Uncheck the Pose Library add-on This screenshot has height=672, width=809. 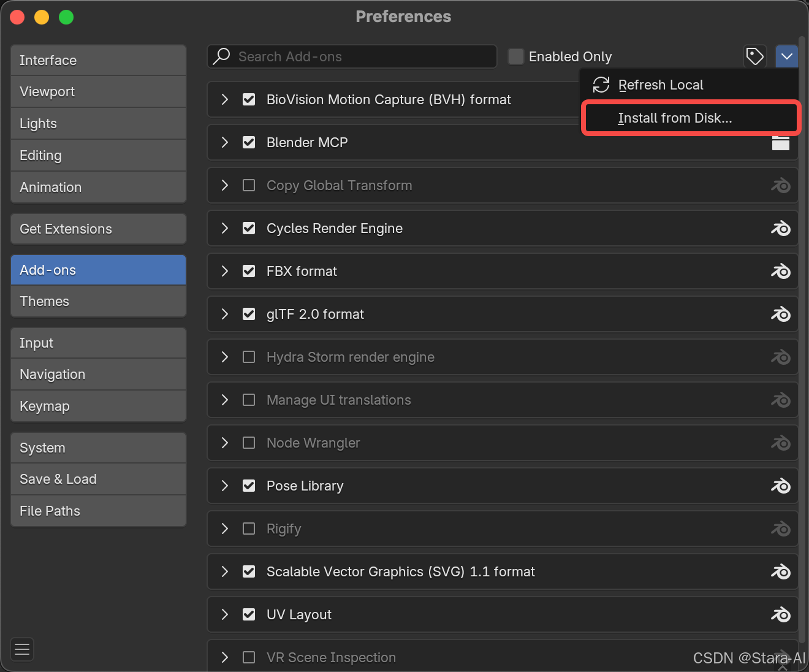[x=249, y=486]
